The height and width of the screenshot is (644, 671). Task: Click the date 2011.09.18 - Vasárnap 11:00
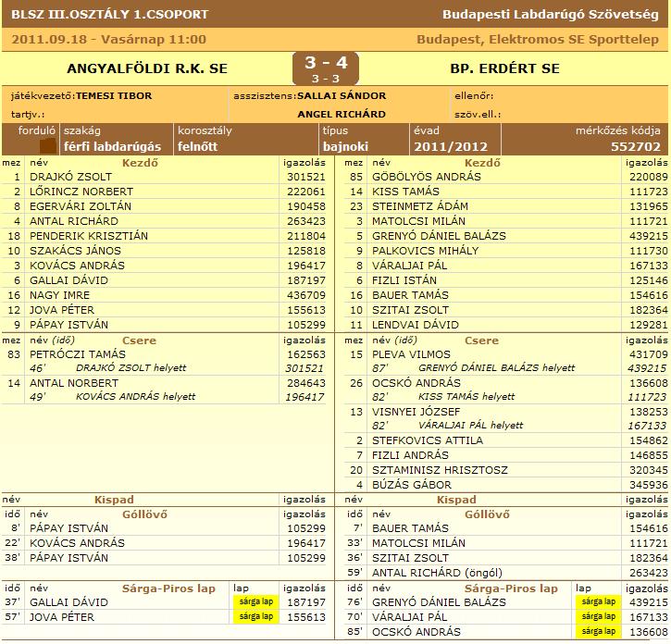[x=108, y=40]
